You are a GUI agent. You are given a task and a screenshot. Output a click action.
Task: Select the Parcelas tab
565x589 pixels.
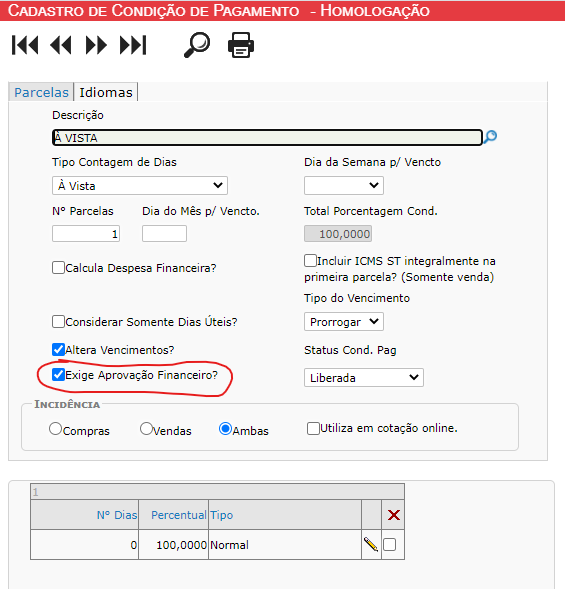point(41,92)
